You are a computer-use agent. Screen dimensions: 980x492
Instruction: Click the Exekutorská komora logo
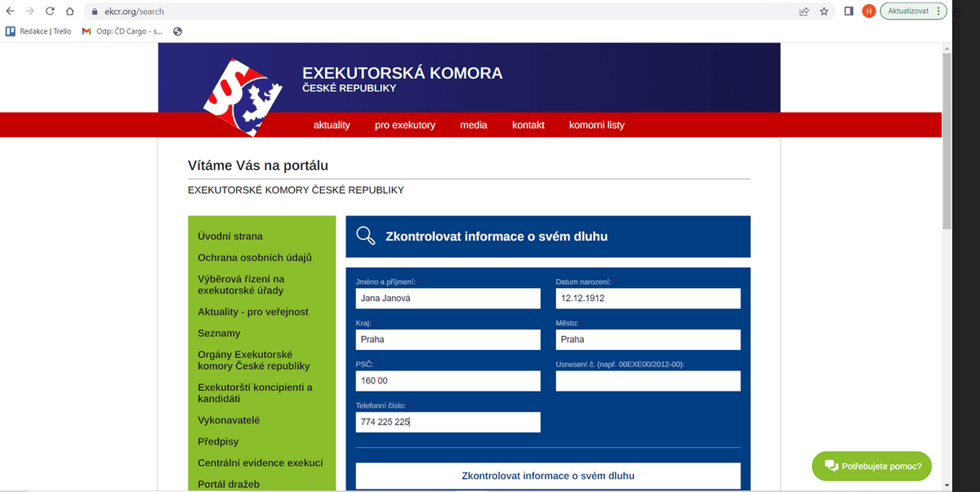[x=243, y=95]
